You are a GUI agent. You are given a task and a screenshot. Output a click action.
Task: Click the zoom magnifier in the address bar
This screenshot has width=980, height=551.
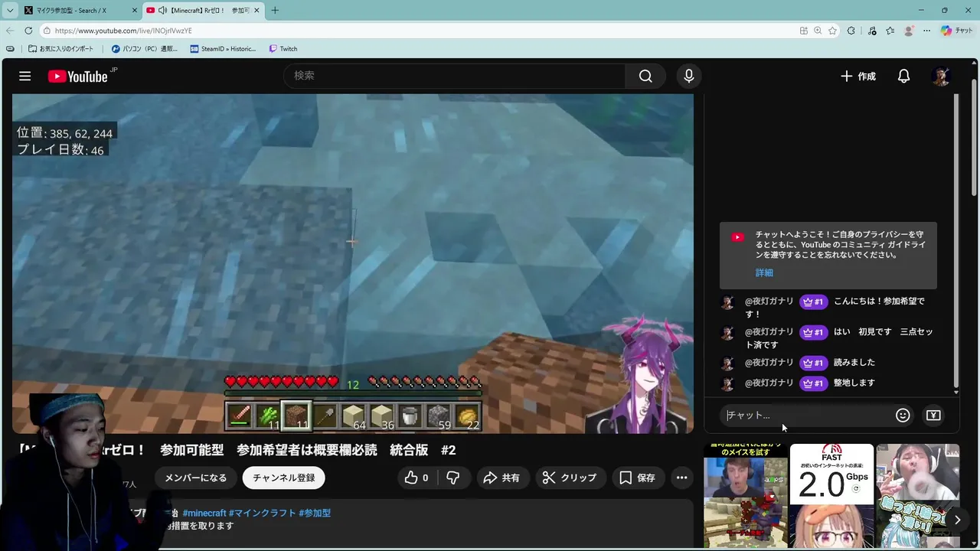[818, 31]
